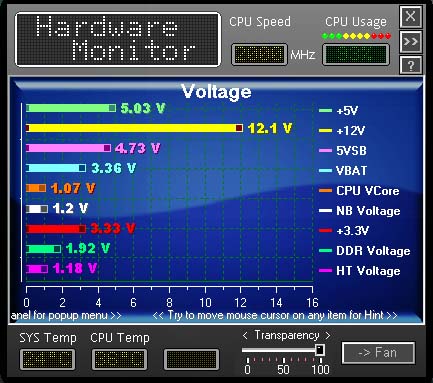433x383 pixels.
Task: Switch to the Fan panel
Action: point(378,353)
